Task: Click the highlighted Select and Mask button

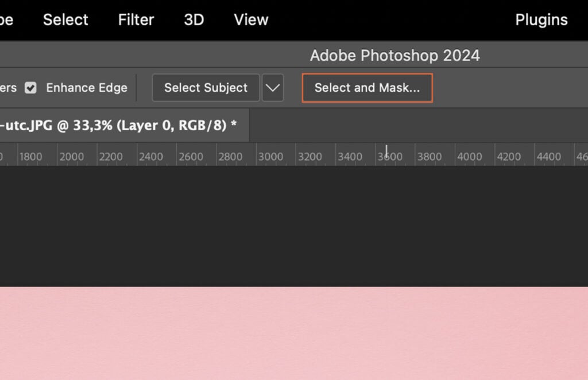Action: point(367,88)
